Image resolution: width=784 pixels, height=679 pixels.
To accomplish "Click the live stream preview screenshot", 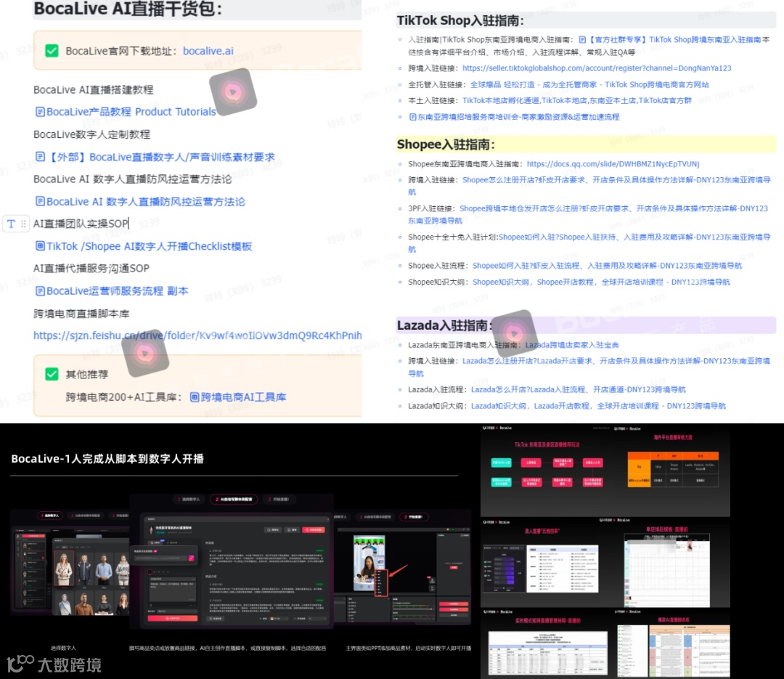I will (402, 567).
